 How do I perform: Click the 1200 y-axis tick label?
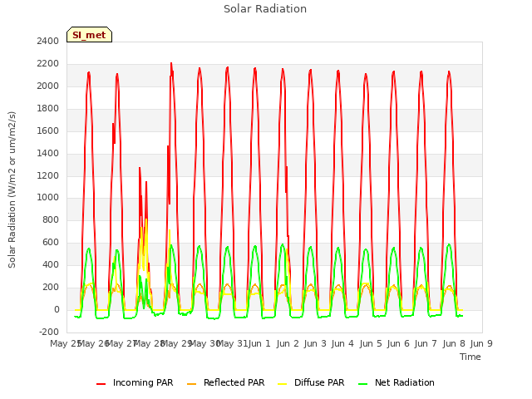coord(48,175)
